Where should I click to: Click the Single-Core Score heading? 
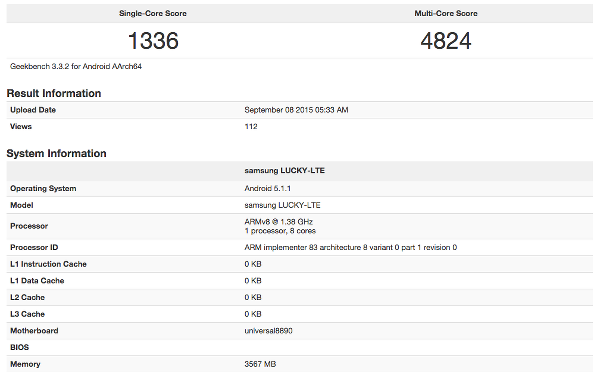click(x=153, y=13)
